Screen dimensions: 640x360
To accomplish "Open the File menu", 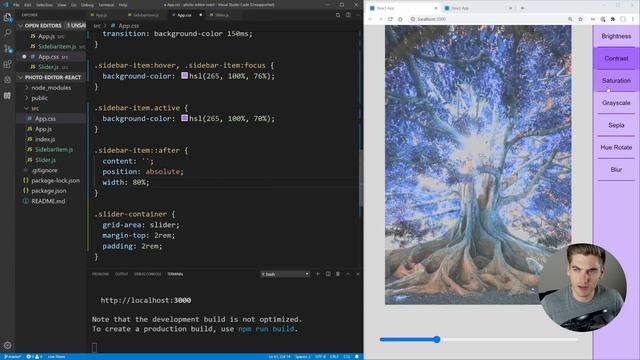I will click(16, 5).
